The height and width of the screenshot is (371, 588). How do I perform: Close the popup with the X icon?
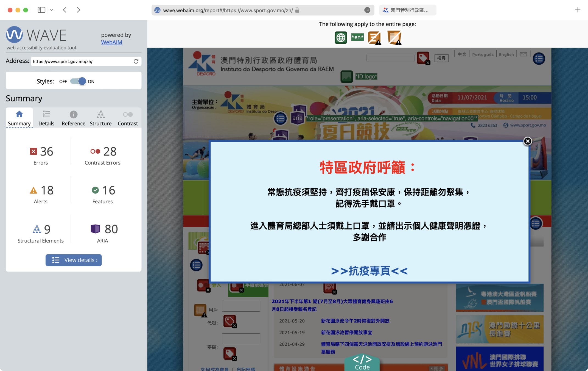[527, 141]
